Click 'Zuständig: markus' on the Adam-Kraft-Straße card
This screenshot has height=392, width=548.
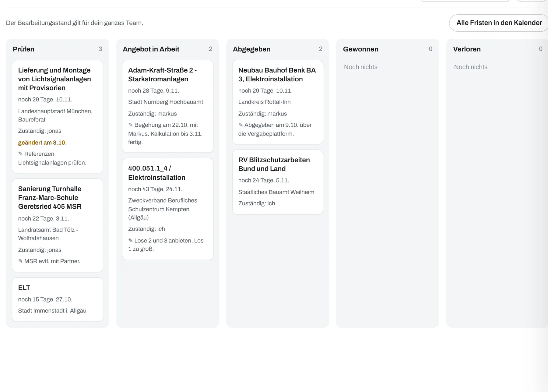[x=153, y=114]
